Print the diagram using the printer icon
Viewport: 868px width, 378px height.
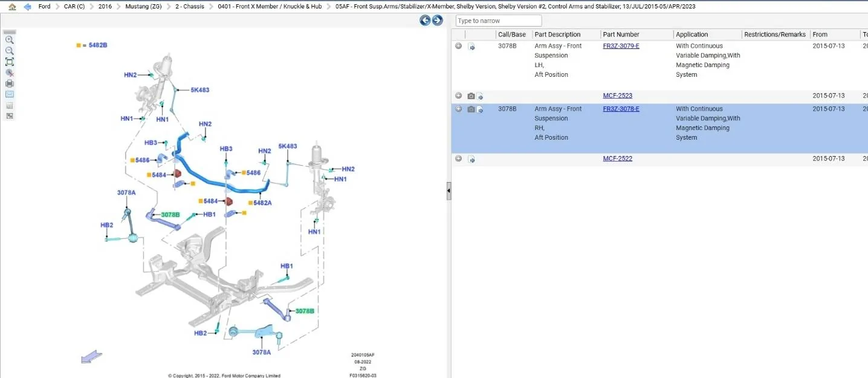click(10, 83)
